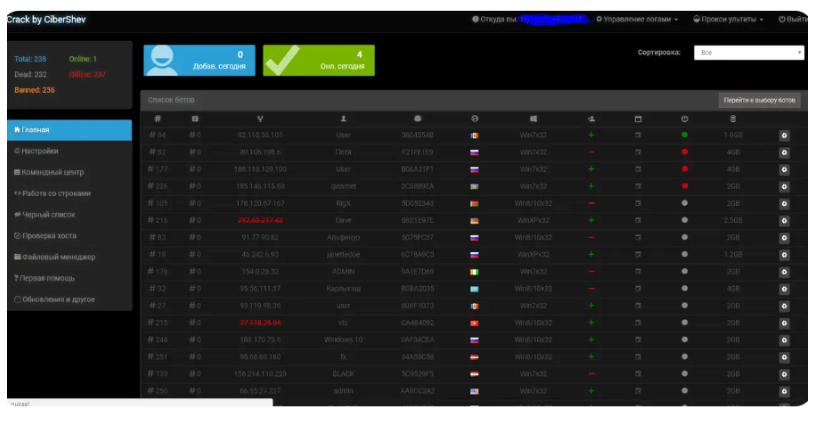Open the gear menu for row #215
Viewport: 818px width, 421px height.
[x=784, y=323]
